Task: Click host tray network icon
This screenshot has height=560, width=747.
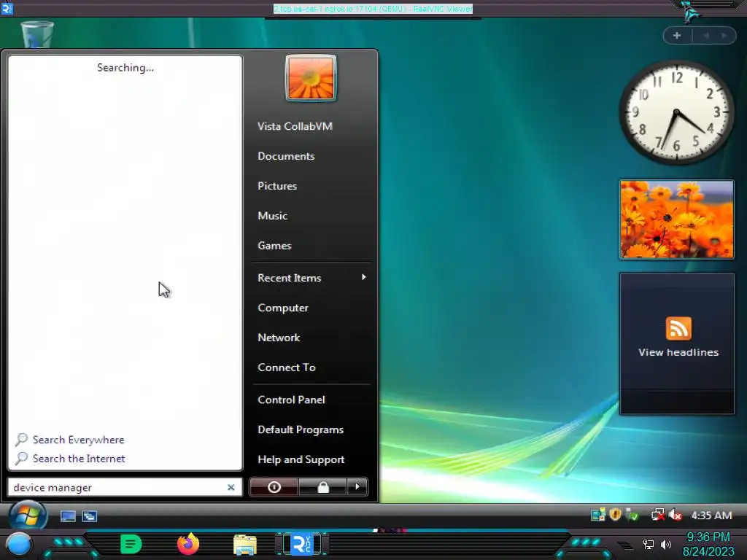Action: coord(648,544)
